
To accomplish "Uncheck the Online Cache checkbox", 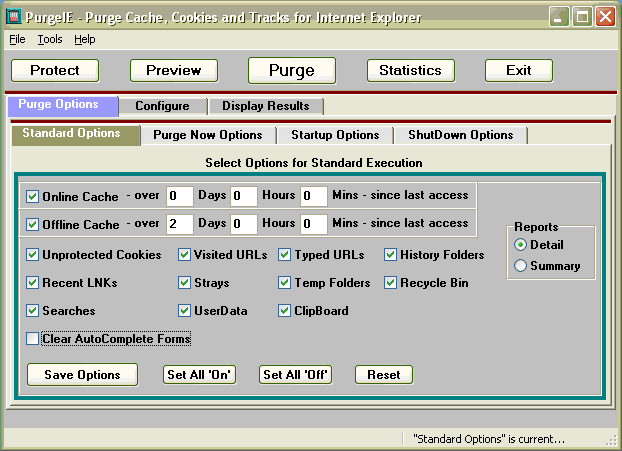I will click(32, 196).
